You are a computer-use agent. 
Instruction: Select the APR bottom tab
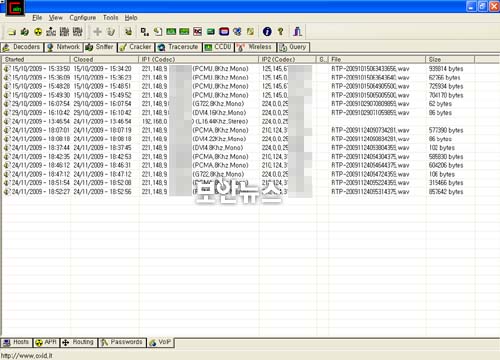coord(46,342)
